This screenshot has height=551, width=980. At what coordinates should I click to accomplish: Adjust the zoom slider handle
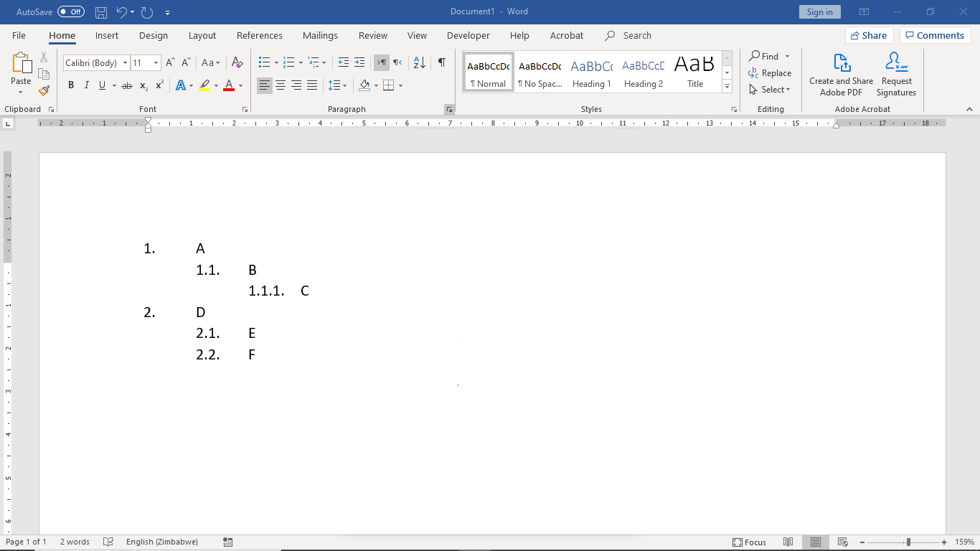pos(908,542)
